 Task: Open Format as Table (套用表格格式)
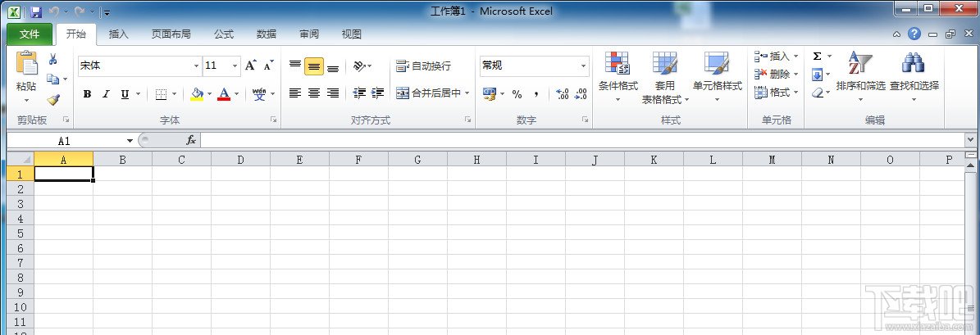pos(665,77)
